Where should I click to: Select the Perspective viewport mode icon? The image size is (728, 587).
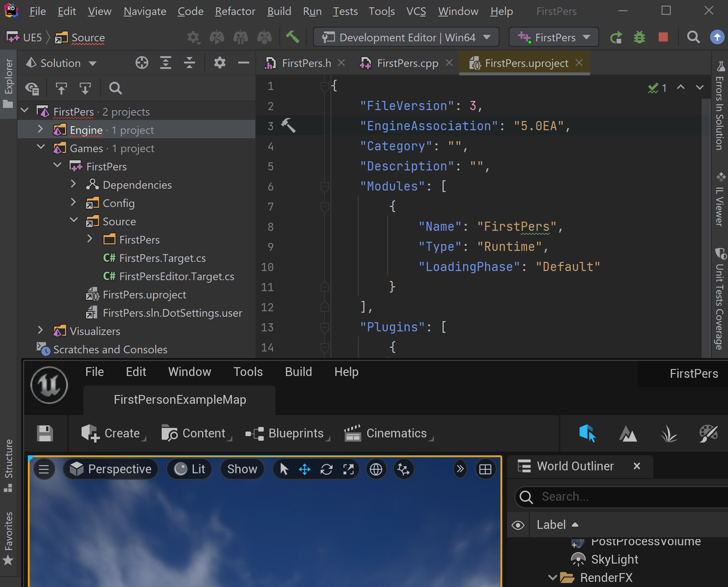click(x=77, y=469)
